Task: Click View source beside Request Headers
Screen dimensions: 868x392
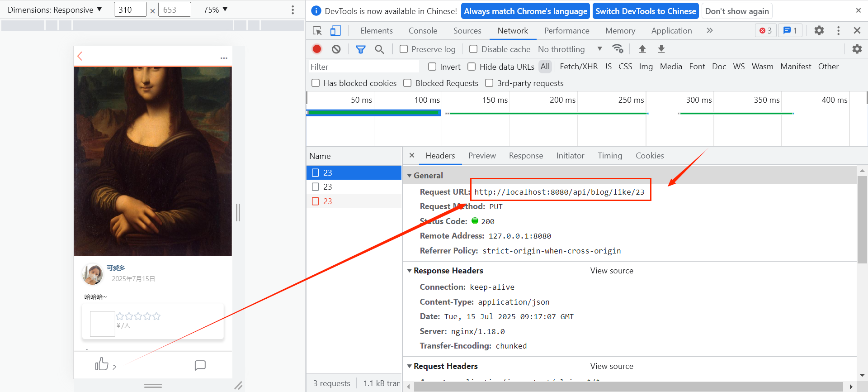Action: [612, 366]
